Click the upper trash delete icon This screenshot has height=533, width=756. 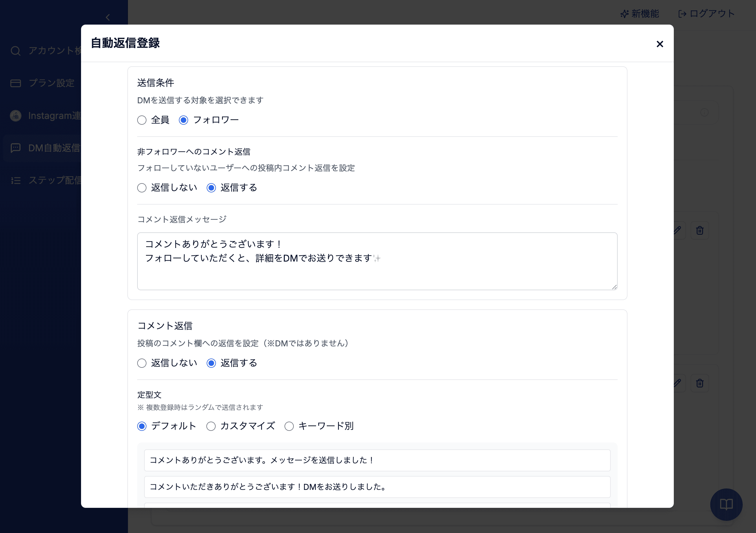coord(700,230)
